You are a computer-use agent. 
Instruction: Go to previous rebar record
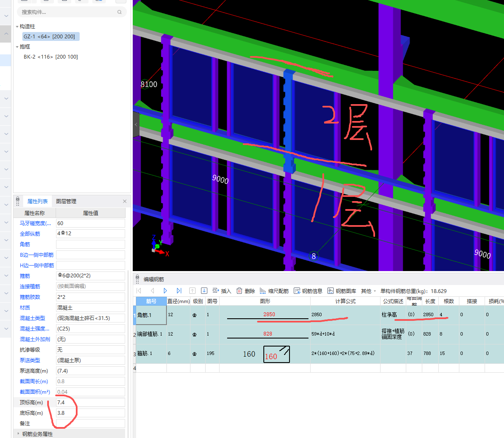(153, 291)
